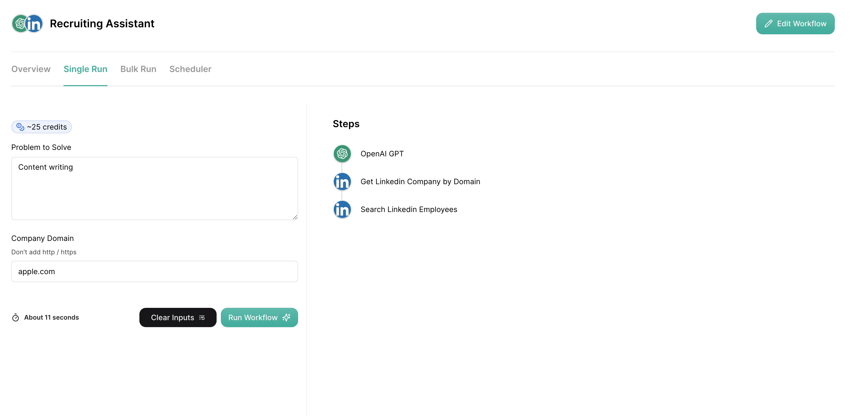Grab the text area resize handle
This screenshot has width=868, height=416.
pyautogui.click(x=295, y=217)
